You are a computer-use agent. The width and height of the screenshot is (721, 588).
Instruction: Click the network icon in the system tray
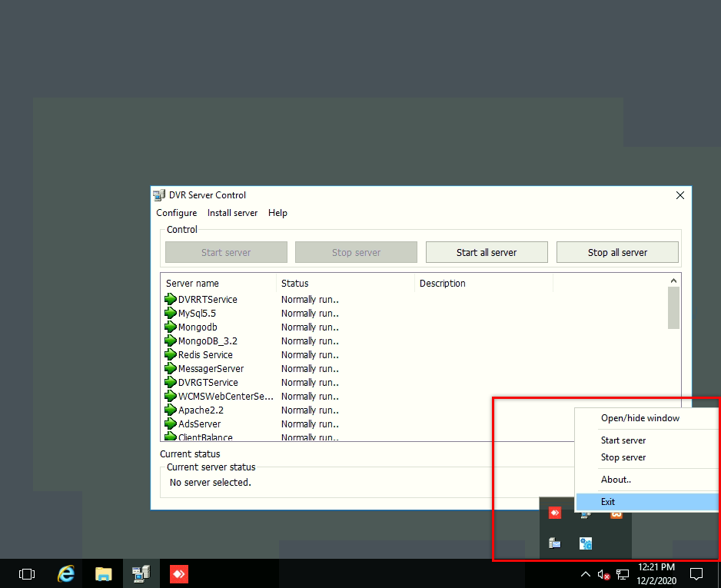623,574
